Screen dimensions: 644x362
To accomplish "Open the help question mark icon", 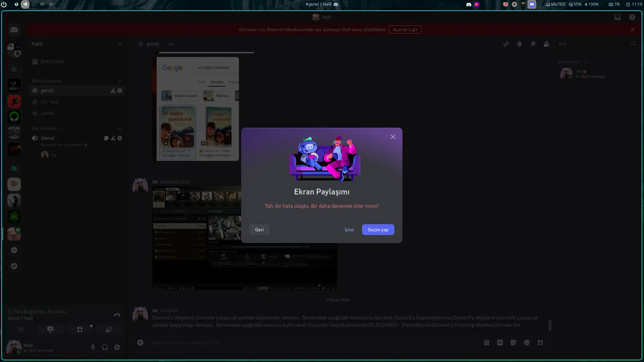I will [632, 17].
